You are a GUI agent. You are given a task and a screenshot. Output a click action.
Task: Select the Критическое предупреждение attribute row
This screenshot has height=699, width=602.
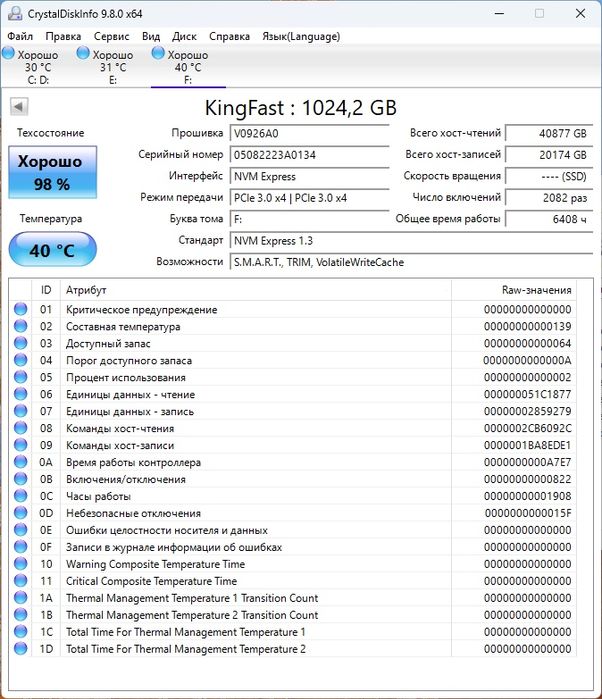[293, 309]
